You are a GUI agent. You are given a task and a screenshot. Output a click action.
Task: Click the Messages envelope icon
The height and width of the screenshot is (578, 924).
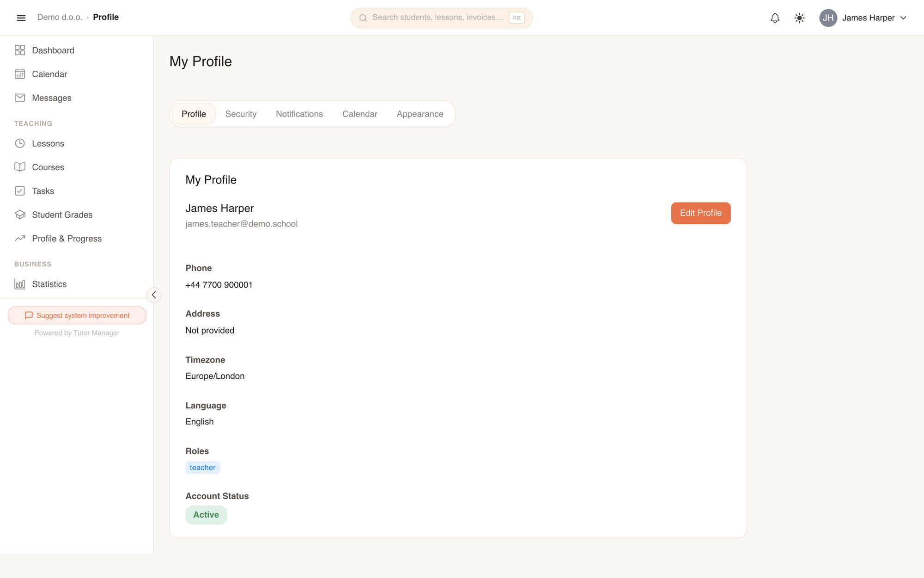pyautogui.click(x=20, y=98)
